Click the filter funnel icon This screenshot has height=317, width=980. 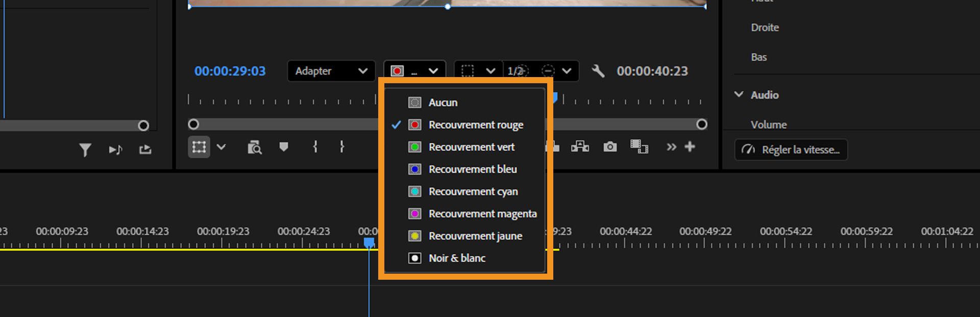click(x=85, y=150)
